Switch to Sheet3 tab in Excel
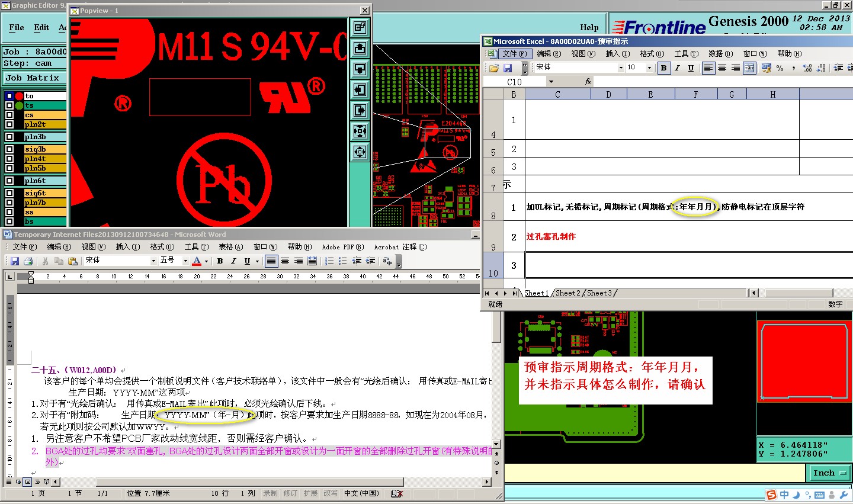 click(599, 293)
